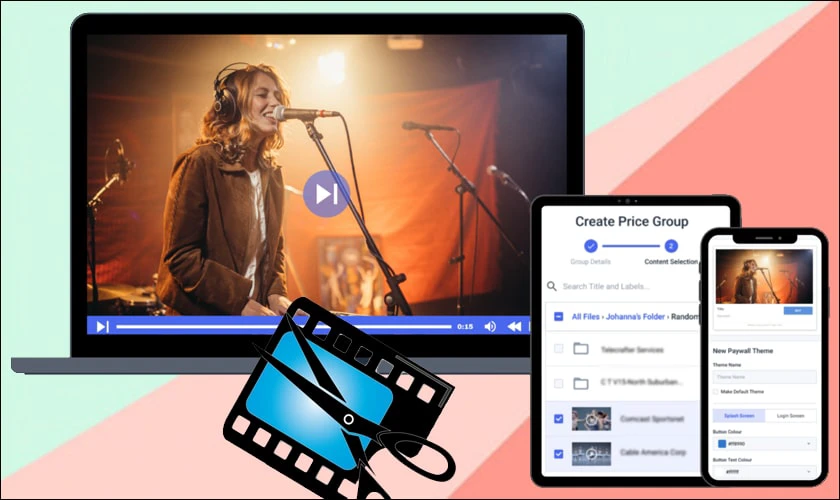Click the video progress bar on the laptop
This screenshot has height=500, width=840.
point(283,326)
